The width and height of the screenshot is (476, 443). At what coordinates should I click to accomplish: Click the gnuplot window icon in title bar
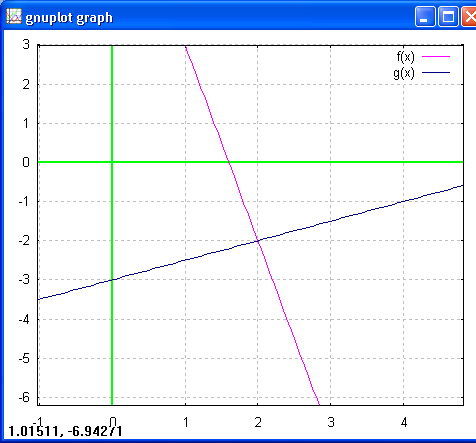(14, 16)
